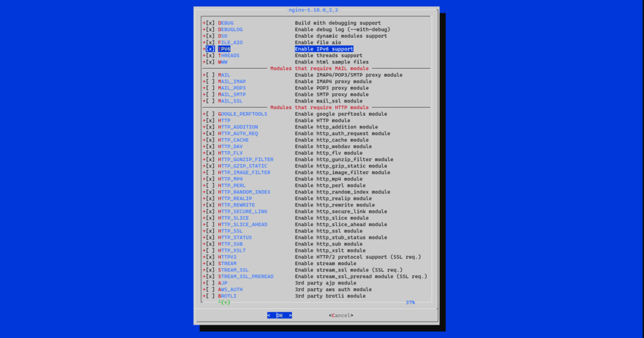Click the 37% scroll position indicator

pyautogui.click(x=410, y=303)
